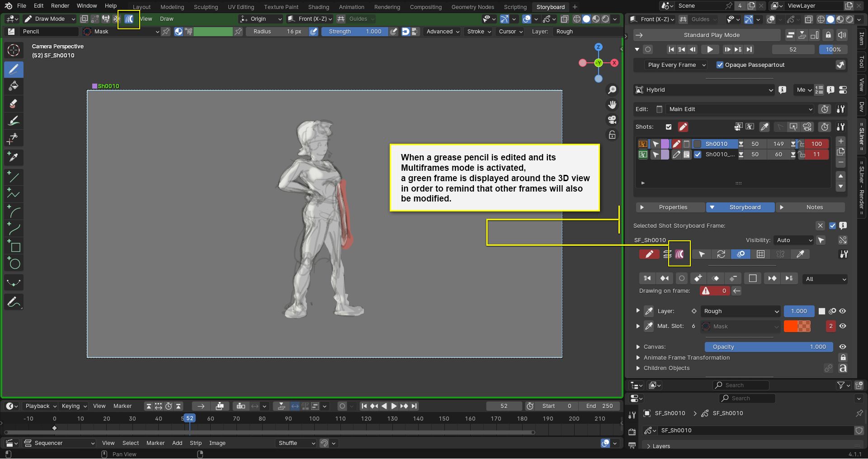Screen dimensions: 868x459
Task: Open the All filter dropdown
Action: (824, 279)
